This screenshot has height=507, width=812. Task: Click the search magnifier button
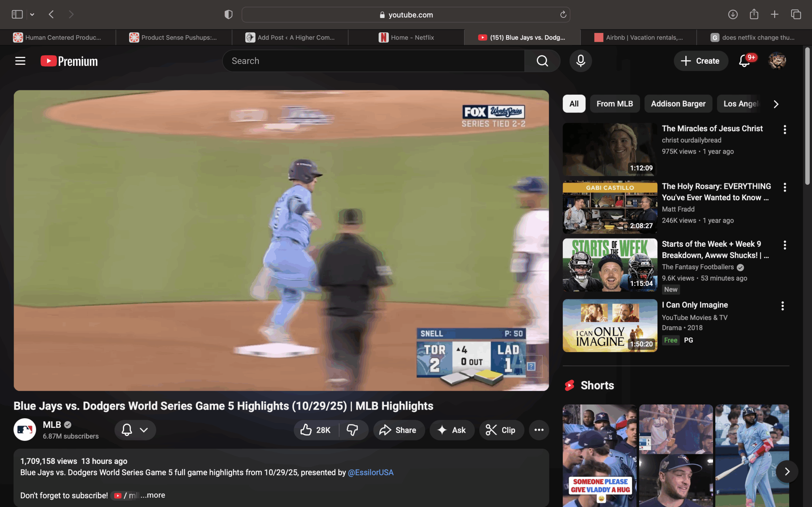click(x=542, y=61)
